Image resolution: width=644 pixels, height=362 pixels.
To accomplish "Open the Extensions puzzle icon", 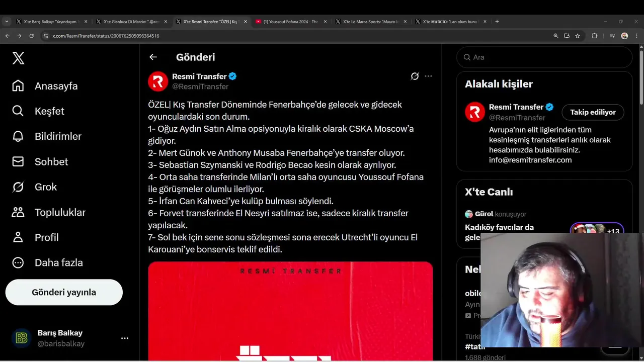I will click(x=595, y=36).
